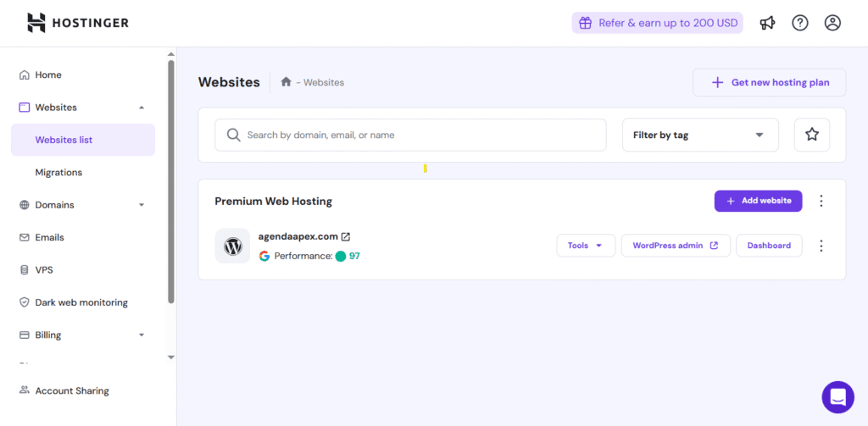The width and height of the screenshot is (868, 426).
Task: Open the live chat bubble
Action: pos(837,396)
